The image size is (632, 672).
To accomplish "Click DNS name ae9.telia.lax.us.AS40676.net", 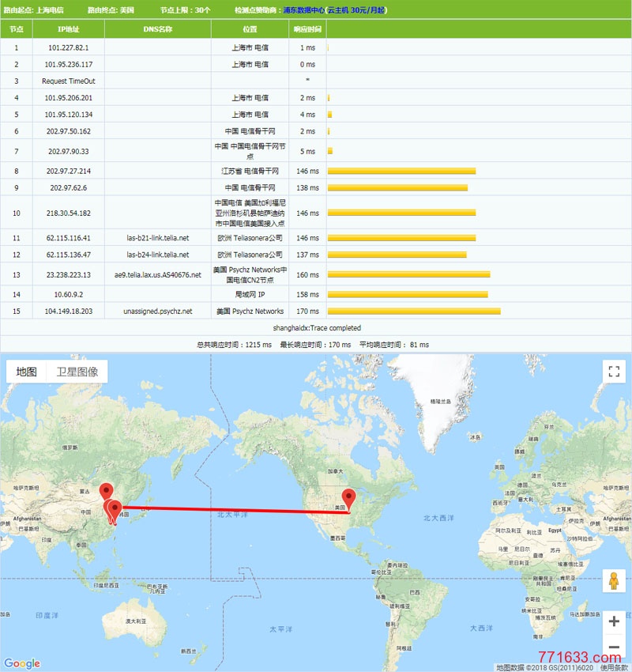I will coord(157,274).
